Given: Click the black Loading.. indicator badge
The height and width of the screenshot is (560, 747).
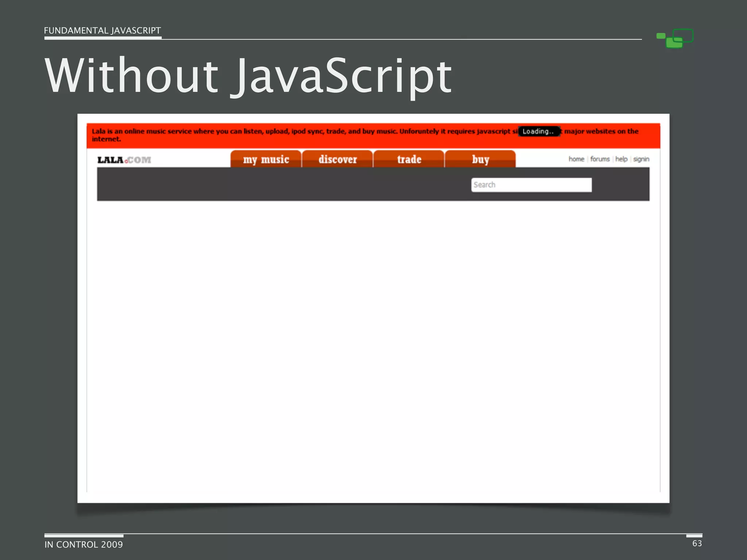Looking at the screenshot, I should pyautogui.click(x=538, y=131).
